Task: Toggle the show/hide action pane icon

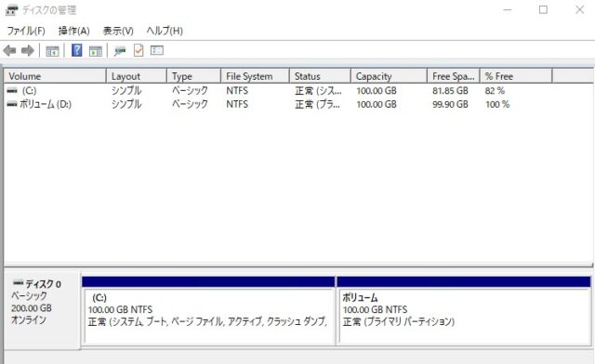Action: click(96, 50)
